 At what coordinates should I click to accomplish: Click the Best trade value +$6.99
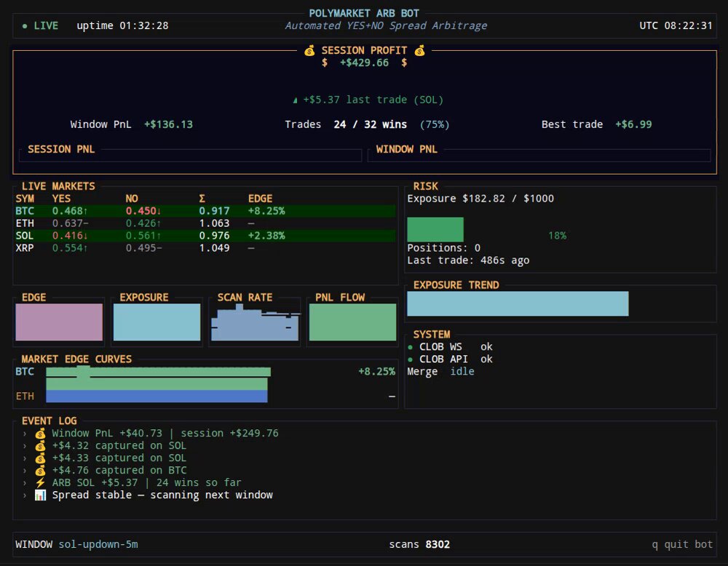point(633,125)
